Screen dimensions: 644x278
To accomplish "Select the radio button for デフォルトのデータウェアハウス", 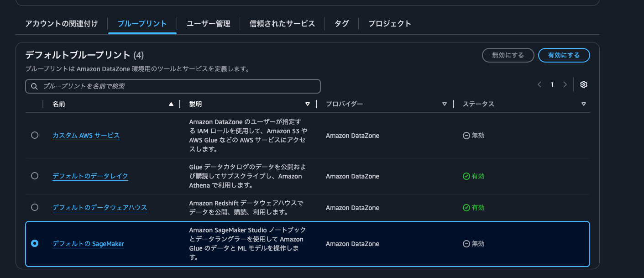I will click(x=35, y=207).
